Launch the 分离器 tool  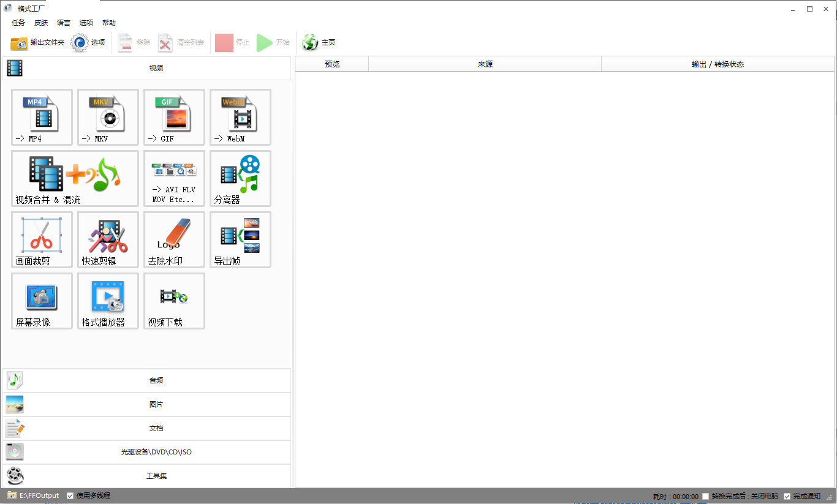[x=240, y=178]
